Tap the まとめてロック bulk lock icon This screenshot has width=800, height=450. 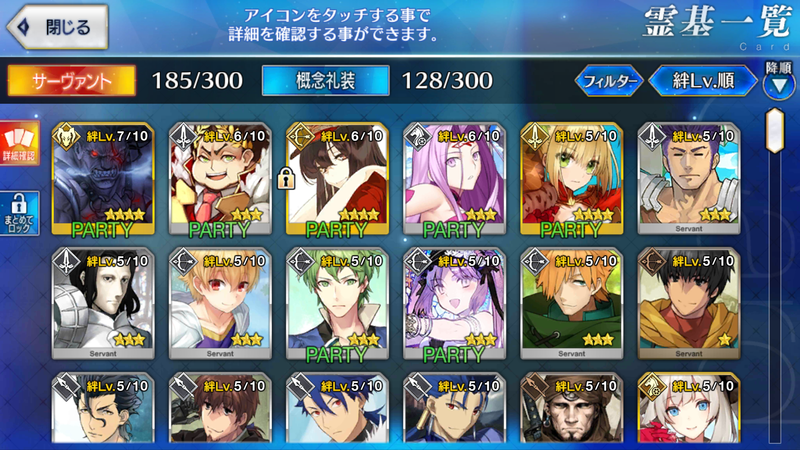coord(19,214)
